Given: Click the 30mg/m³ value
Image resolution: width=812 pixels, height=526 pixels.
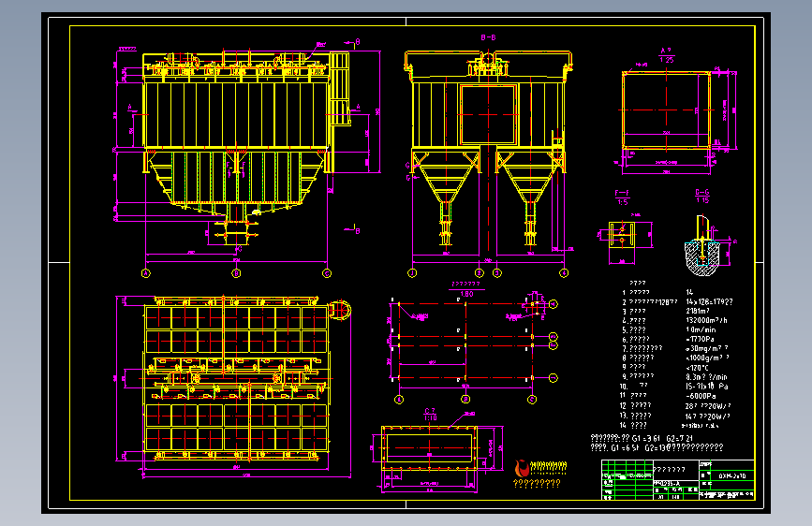Looking at the screenshot, I should (707, 348).
